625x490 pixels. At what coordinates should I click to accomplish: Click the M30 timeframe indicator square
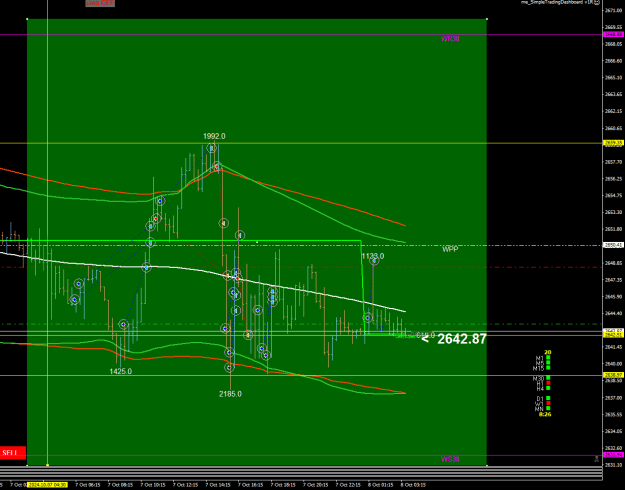pyautogui.click(x=548, y=378)
